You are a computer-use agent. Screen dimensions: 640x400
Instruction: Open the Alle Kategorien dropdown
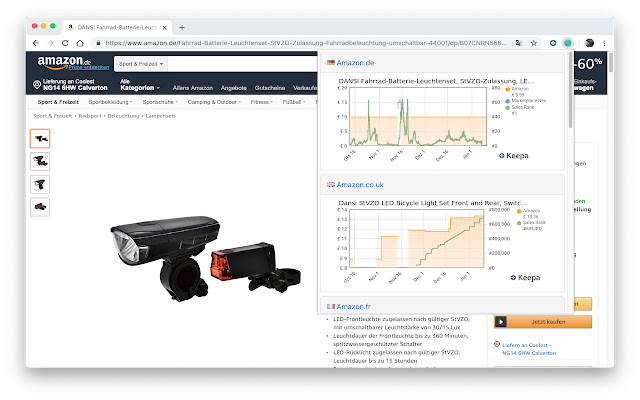point(139,85)
